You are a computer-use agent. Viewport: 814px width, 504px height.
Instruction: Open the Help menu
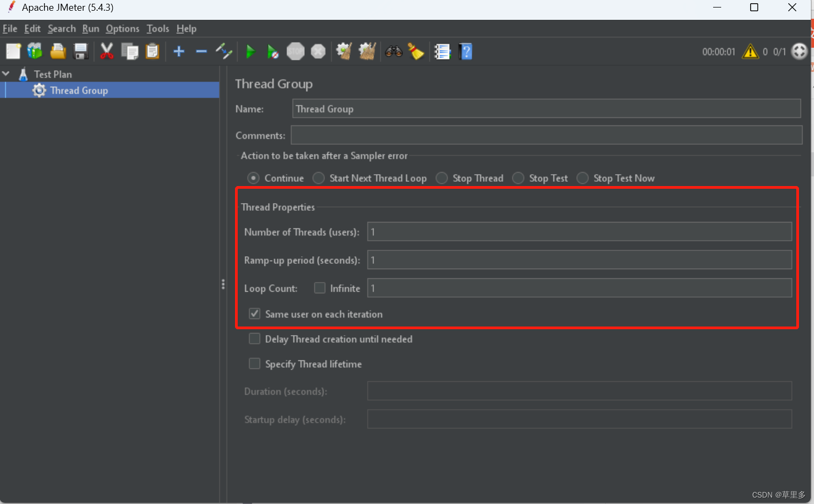coord(186,28)
